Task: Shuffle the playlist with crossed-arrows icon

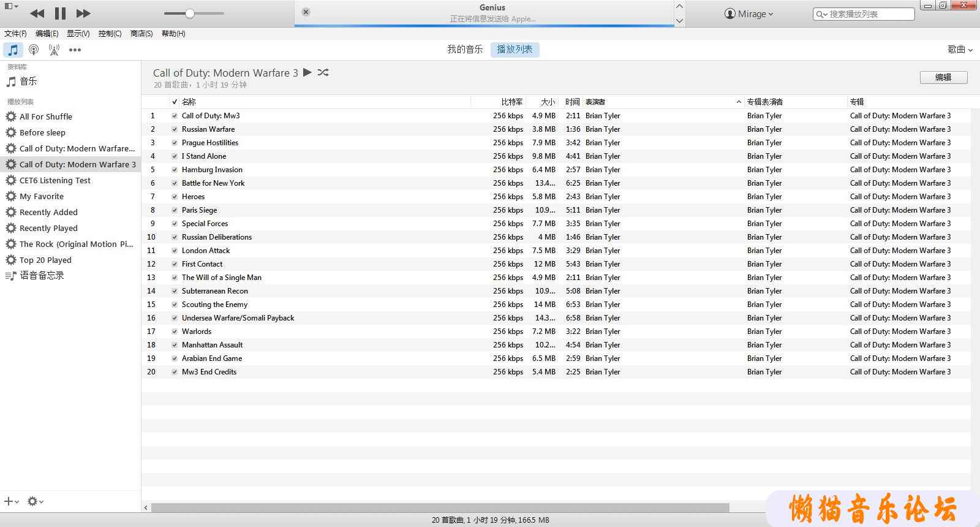Action: coord(323,72)
